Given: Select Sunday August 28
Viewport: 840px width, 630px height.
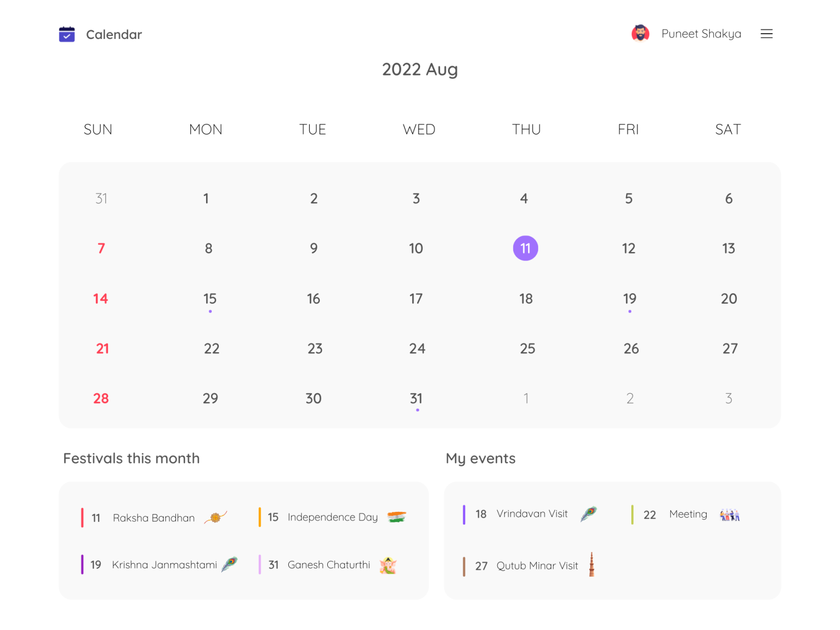Looking at the screenshot, I should click(x=101, y=399).
